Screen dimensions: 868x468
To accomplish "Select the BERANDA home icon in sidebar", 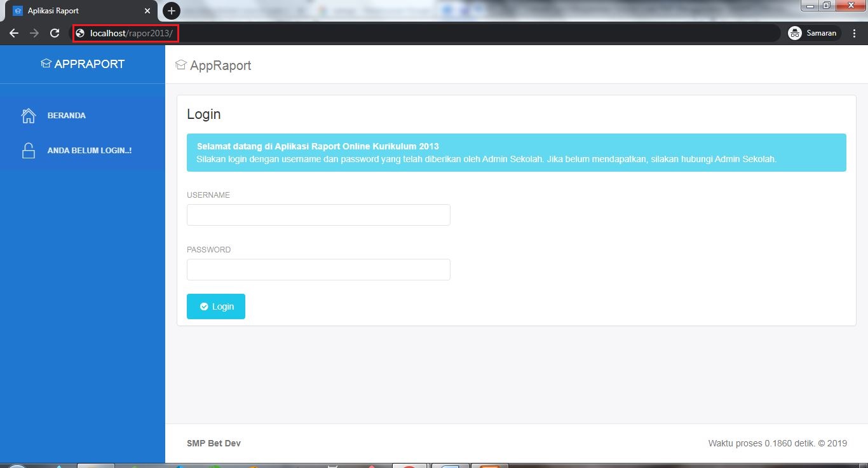I will pyautogui.click(x=28, y=115).
